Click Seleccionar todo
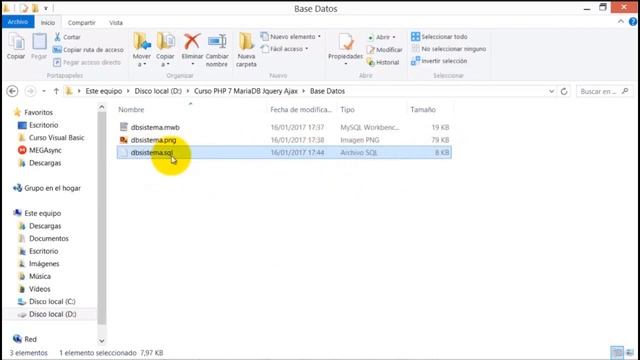 tap(439, 37)
